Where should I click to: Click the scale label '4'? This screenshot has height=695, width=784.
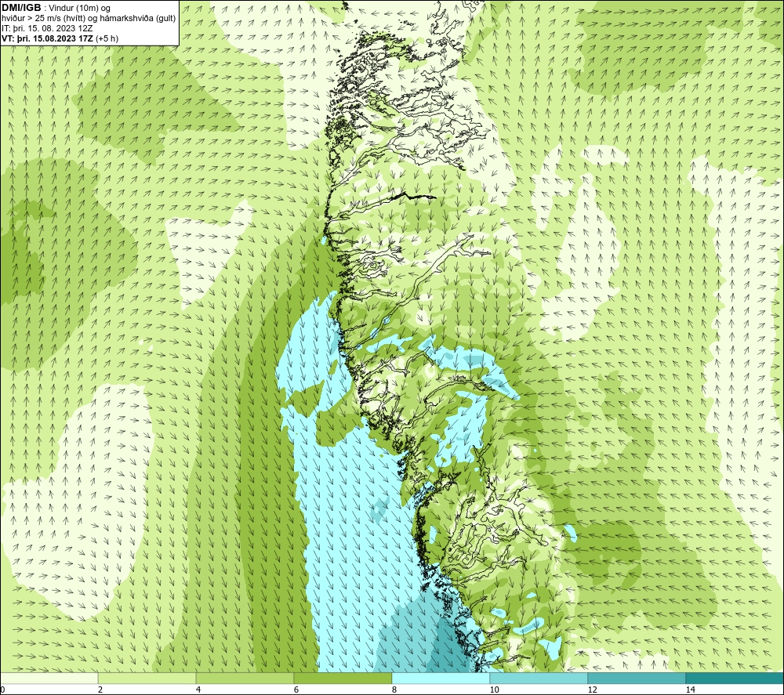coord(198,690)
